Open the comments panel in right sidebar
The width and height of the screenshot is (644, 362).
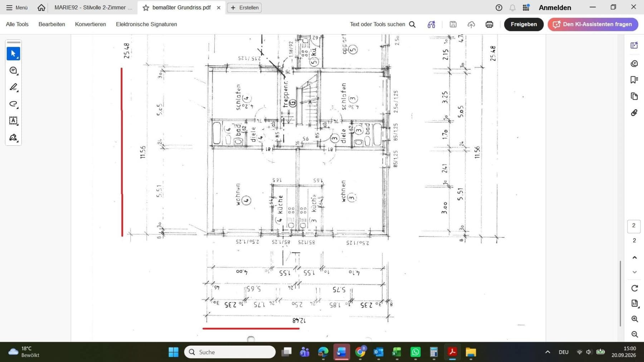click(x=634, y=64)
